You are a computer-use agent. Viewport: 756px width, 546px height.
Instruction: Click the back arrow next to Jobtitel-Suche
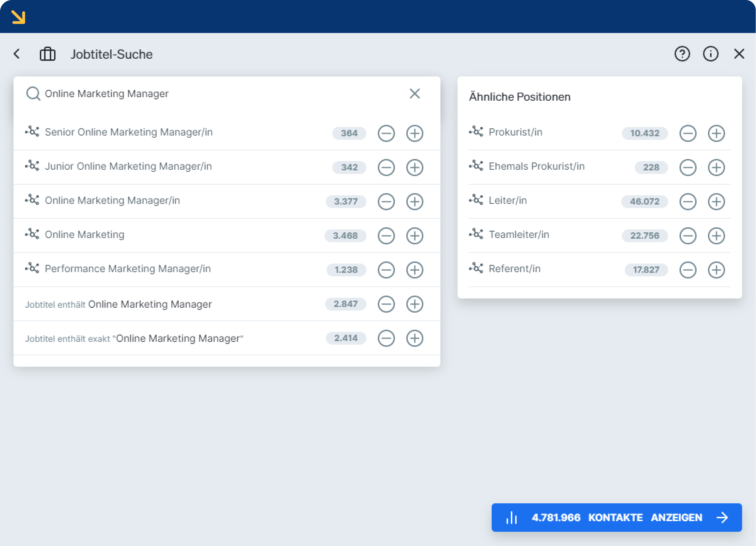17,54
